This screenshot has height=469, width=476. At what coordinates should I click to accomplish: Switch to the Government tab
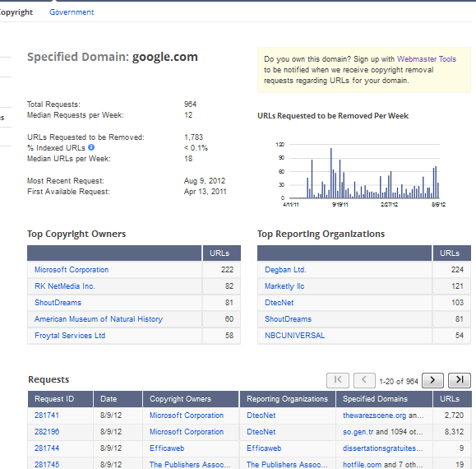coord(72,12)
